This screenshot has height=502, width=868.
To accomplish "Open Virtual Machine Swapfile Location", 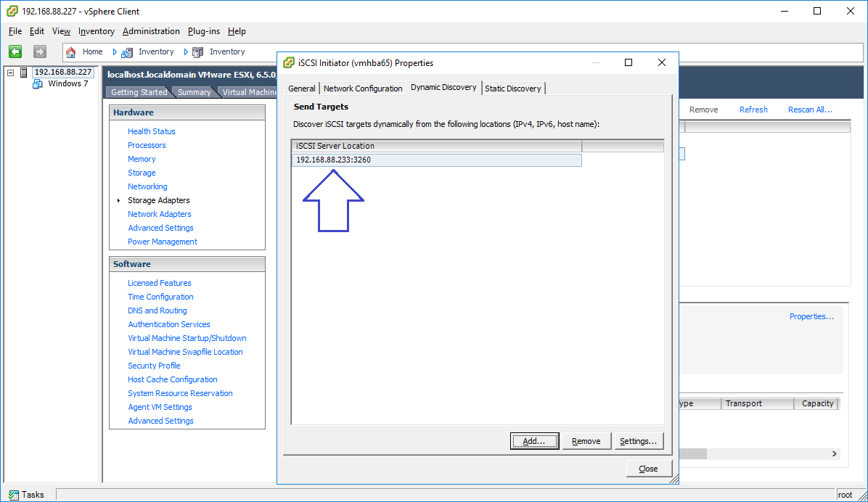I will coord(185,352).
